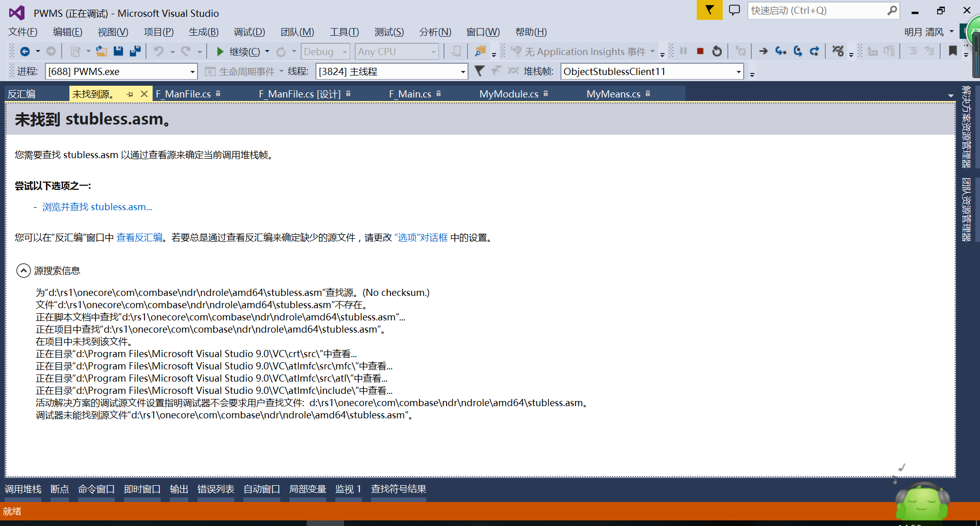Open the 文件(F) menu

tap(23, 32)
